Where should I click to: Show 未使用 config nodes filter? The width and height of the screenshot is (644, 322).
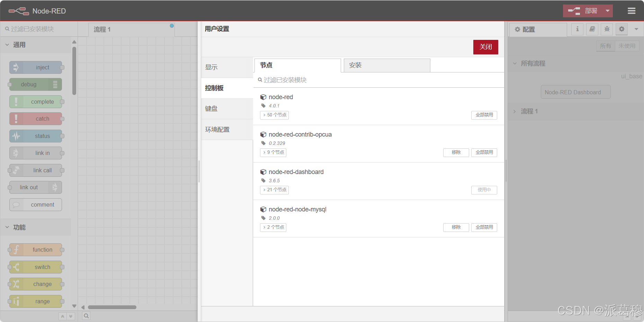coord(627,46)
